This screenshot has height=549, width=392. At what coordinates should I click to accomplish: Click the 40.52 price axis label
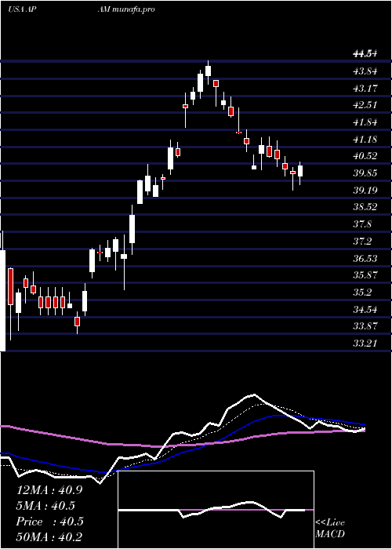coord(365,156)
